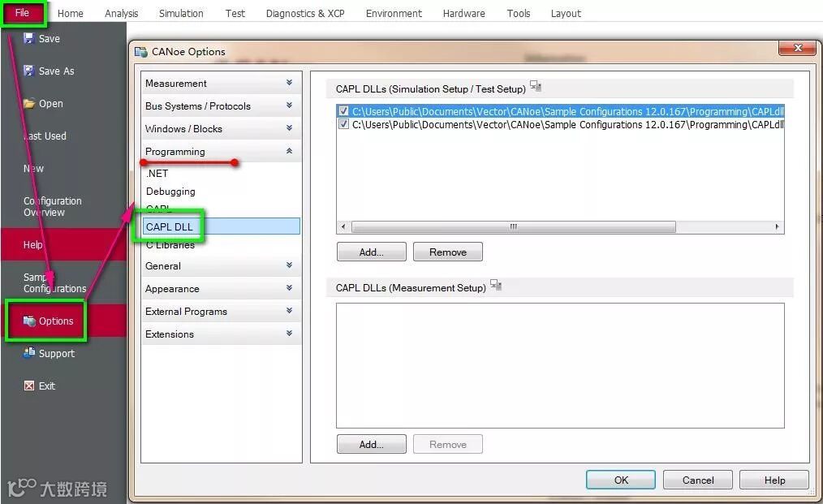
Task: Click the Cancel button
Action: click(697, 480)
